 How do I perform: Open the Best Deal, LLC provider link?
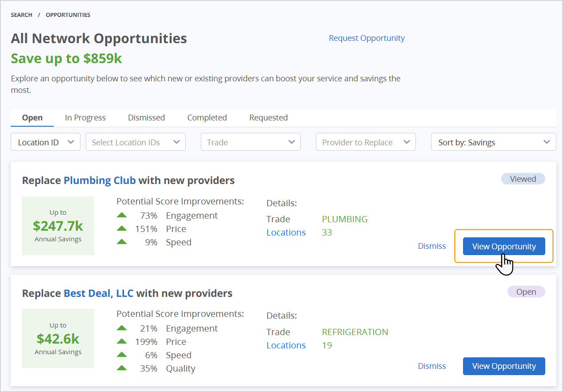(x=98, y=293)
